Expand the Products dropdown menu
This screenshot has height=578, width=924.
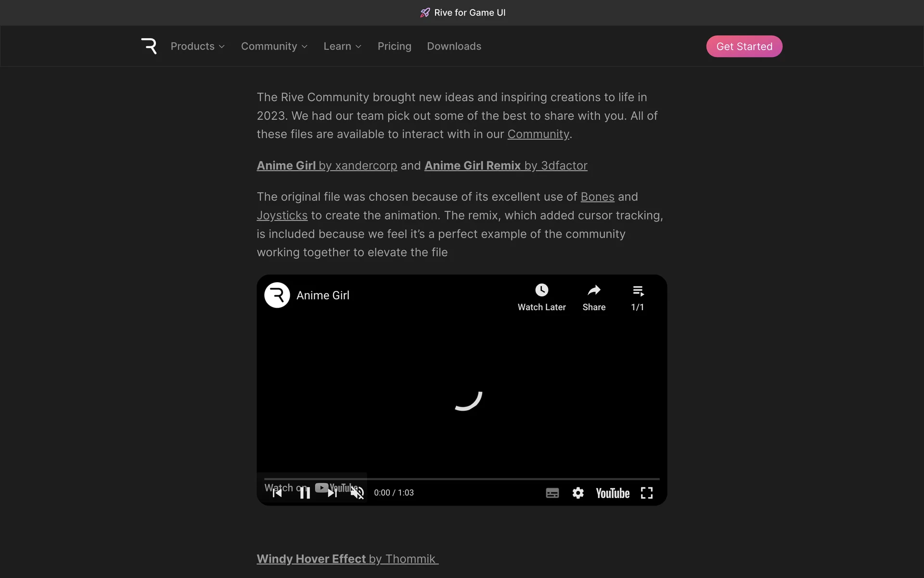[197, 46]
